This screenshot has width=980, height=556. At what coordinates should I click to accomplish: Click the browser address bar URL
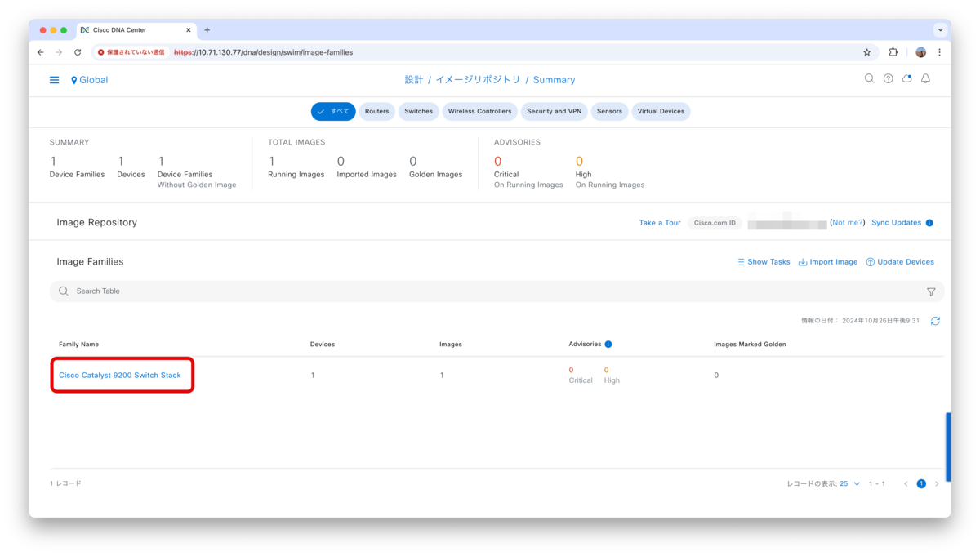tap(263, 52)
